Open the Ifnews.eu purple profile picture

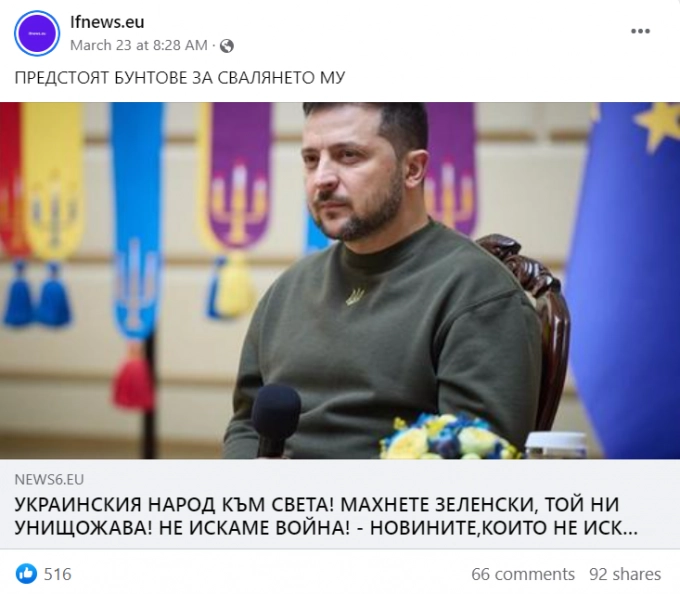coord(37,33)
